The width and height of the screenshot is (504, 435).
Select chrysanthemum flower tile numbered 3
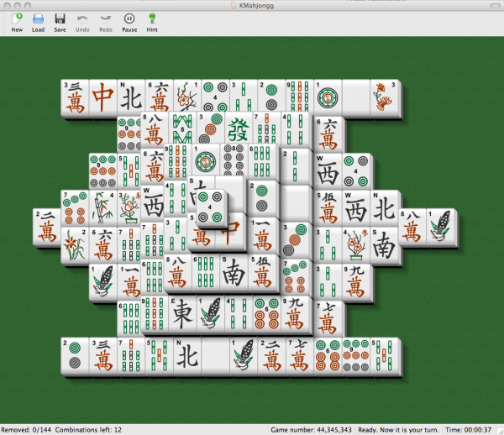click(384, 97)
